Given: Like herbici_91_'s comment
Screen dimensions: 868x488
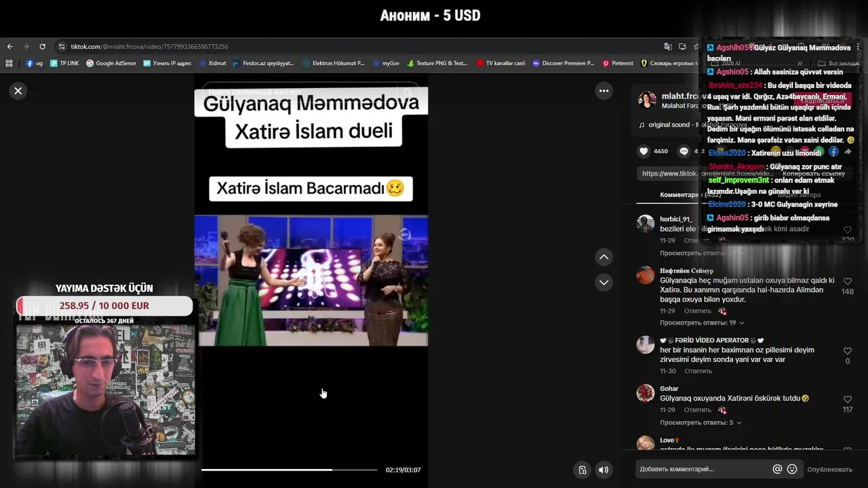Looking at the screenshot, I should click(x=848, y=230).
